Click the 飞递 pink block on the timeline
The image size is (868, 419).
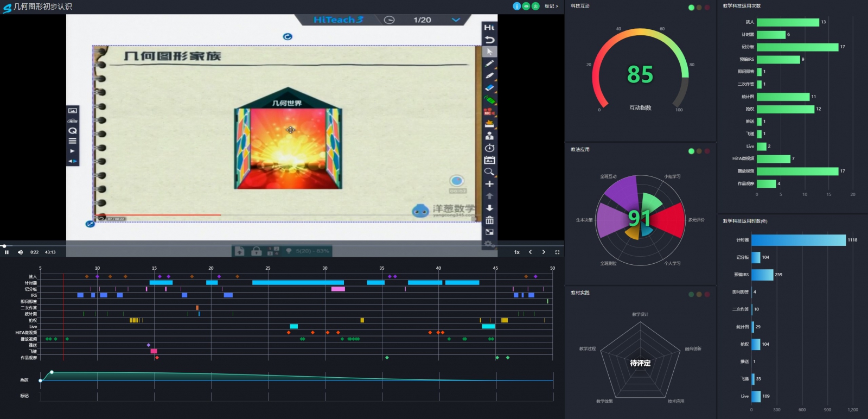click(154, 351)
